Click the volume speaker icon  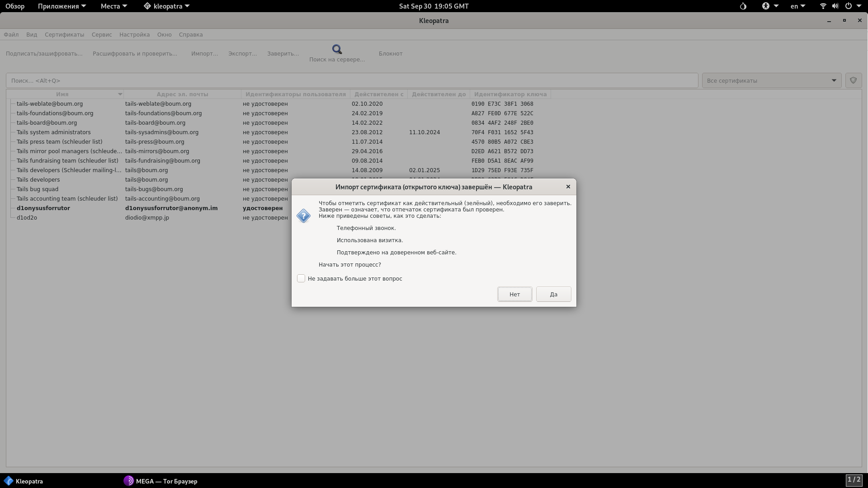click(x=835, y=6)
